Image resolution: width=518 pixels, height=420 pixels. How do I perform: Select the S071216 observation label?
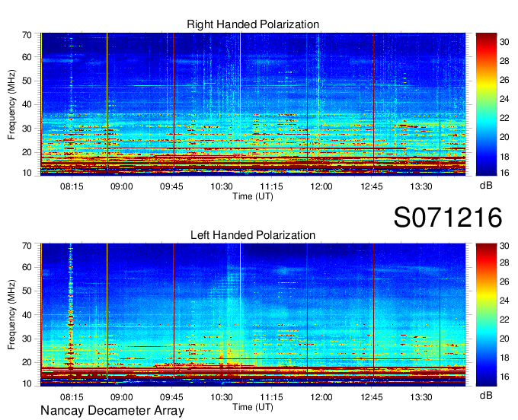(x=448, y=217)
